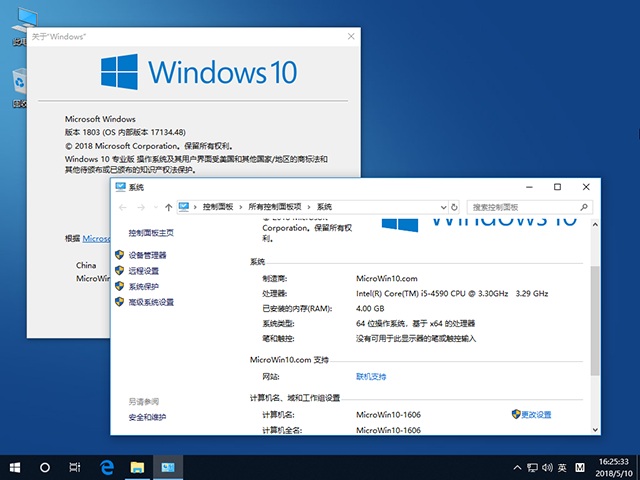Switch input language indicator 英
This screenshot has width=640, height=480.
click(562, 467)
